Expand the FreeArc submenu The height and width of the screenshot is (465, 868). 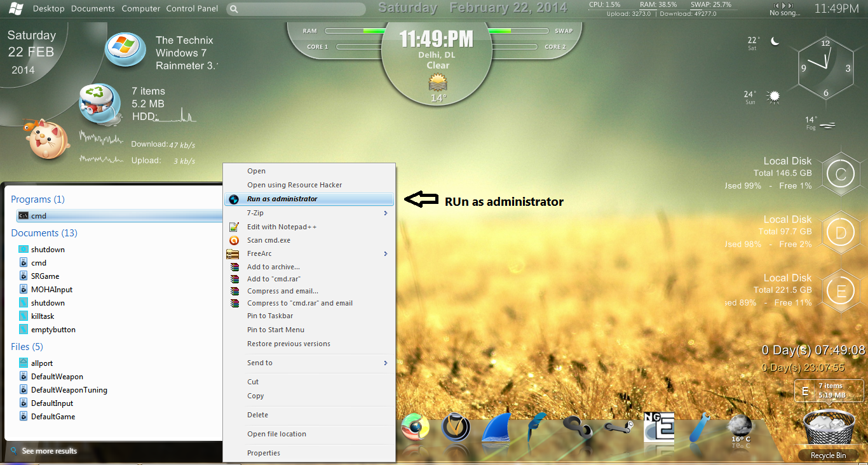click(309, 253)
